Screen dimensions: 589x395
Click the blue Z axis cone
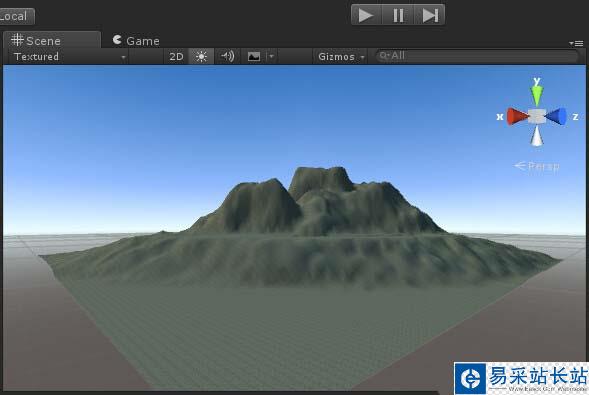[556, 116]
